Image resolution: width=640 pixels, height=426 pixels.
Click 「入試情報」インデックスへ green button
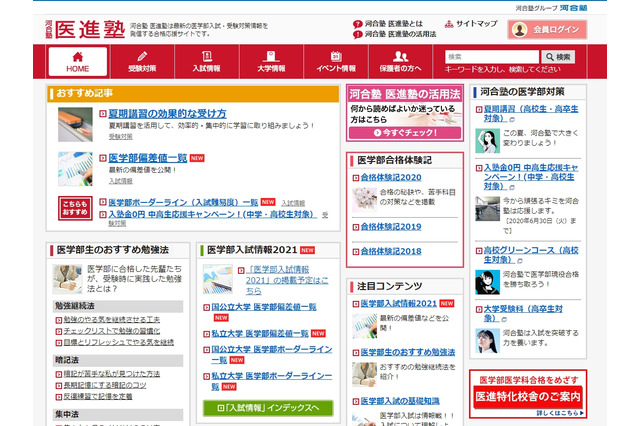(x=268, y=408)
